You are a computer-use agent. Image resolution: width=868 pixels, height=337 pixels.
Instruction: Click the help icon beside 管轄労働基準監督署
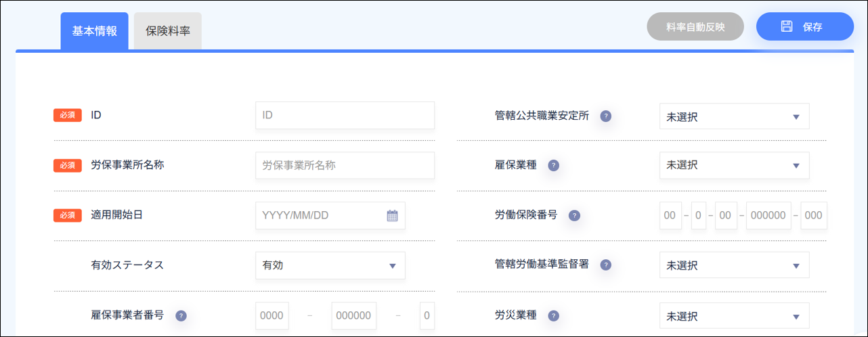pos(605,265)
